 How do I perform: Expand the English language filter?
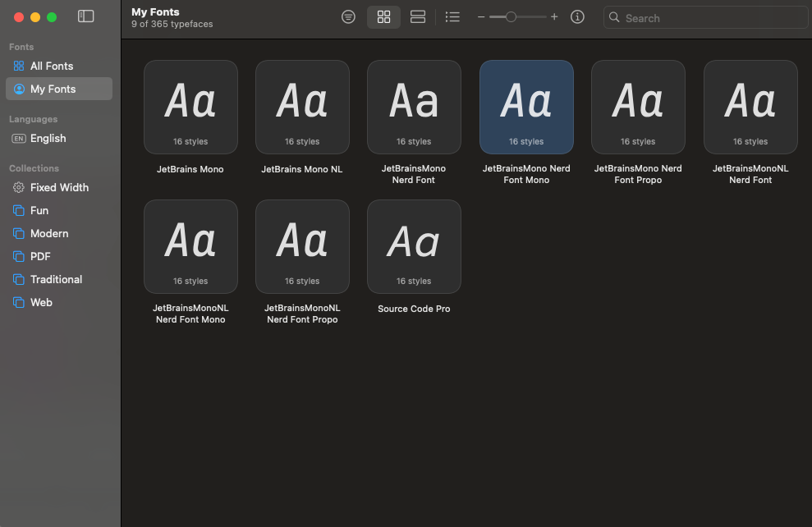coord(47,138)
